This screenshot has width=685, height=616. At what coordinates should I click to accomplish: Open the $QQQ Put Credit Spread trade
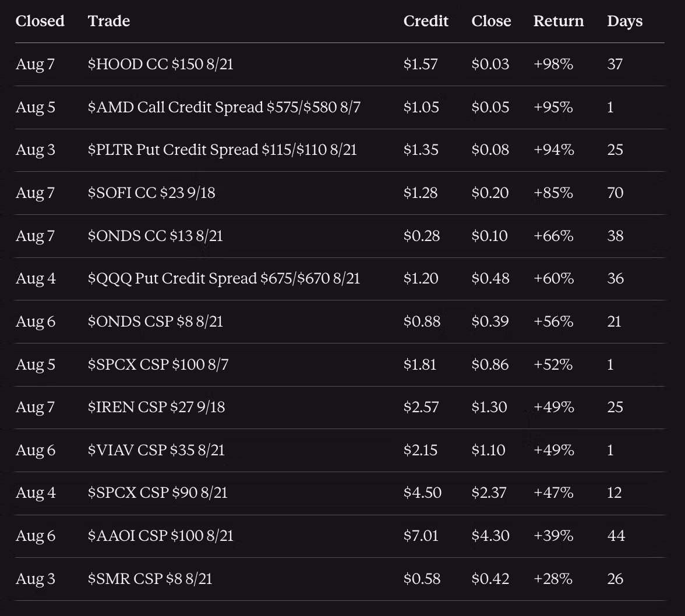point(224,278)
